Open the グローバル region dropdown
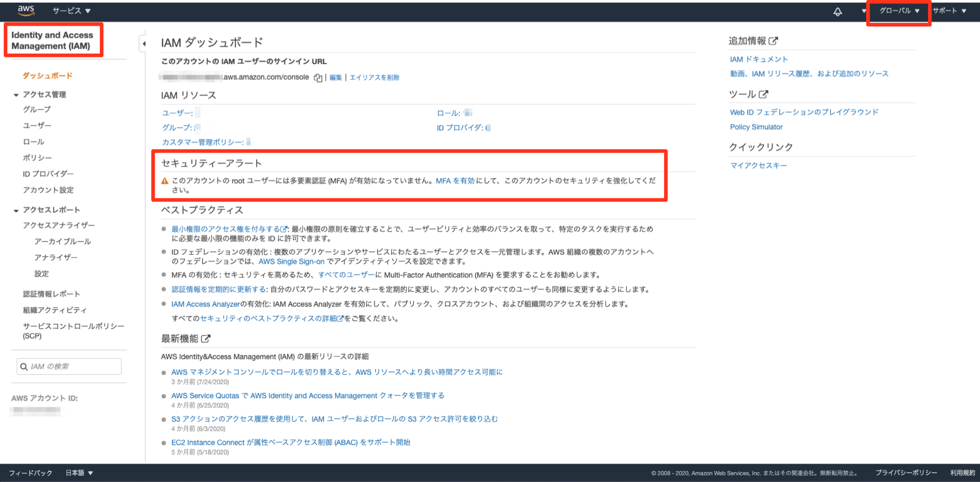Viewport: 980px width, 482px height. (899, 11)
